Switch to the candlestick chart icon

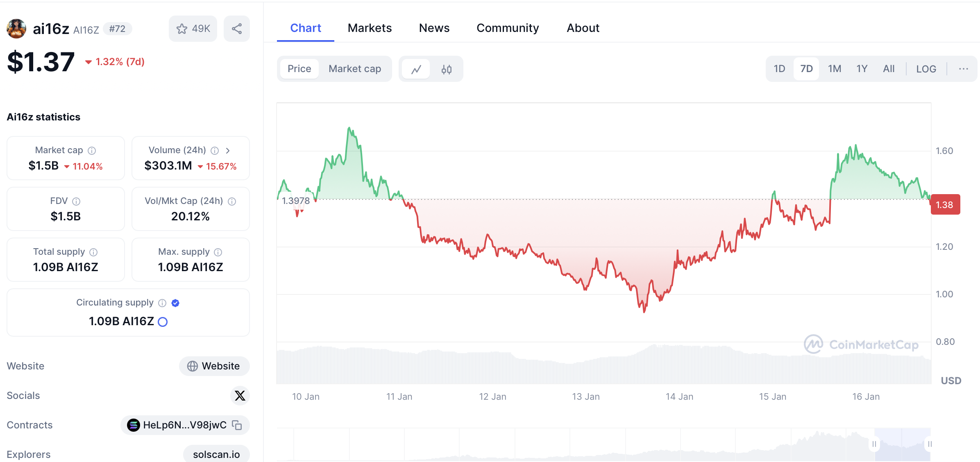[x=447, y=69]
